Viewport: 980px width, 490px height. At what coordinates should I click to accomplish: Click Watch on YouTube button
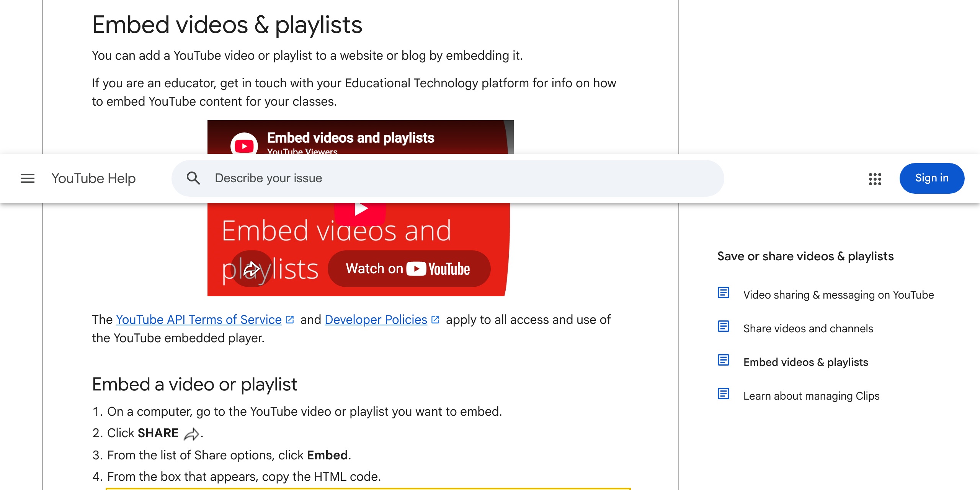(409, 269)
